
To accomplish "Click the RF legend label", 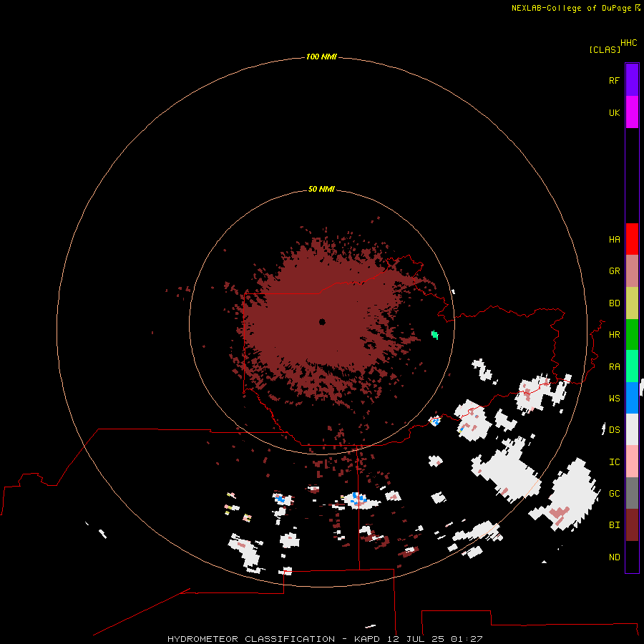I will [615, 80].
